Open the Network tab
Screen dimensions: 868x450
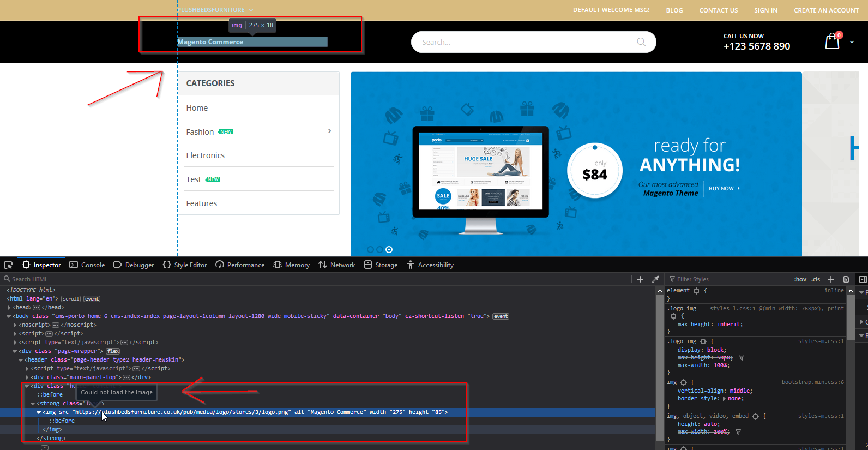click(337, 265)
